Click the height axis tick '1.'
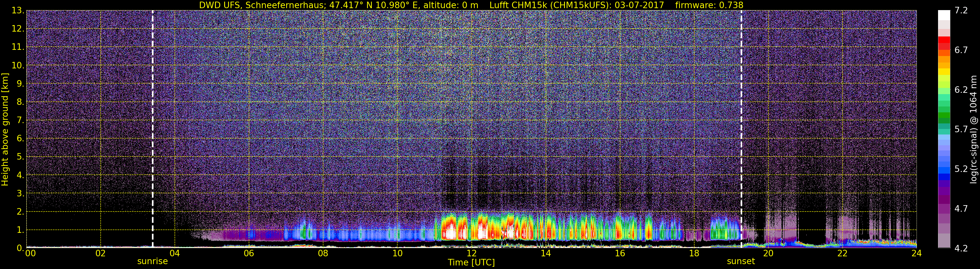Screen dimensions: 980x269 20,230
